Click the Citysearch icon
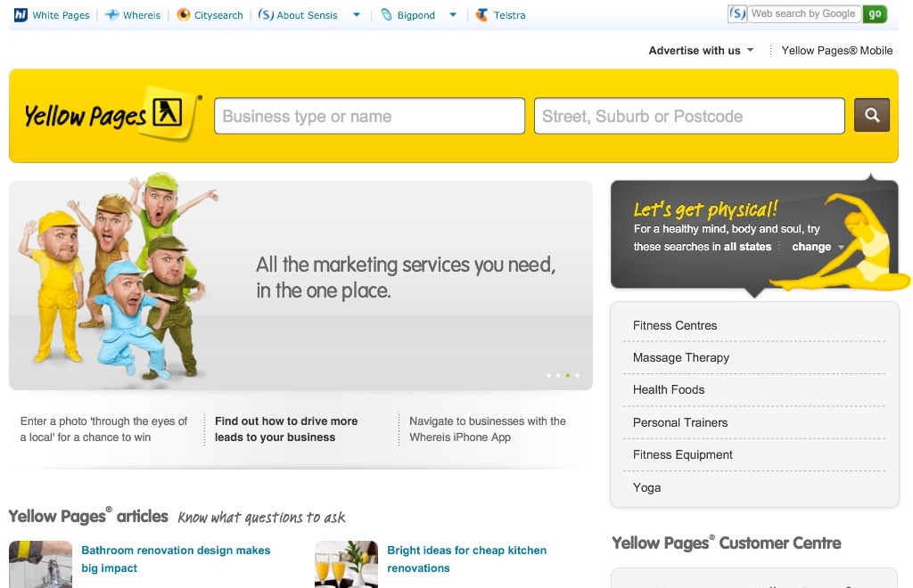The image size is (913, 588). click(184, 15)
